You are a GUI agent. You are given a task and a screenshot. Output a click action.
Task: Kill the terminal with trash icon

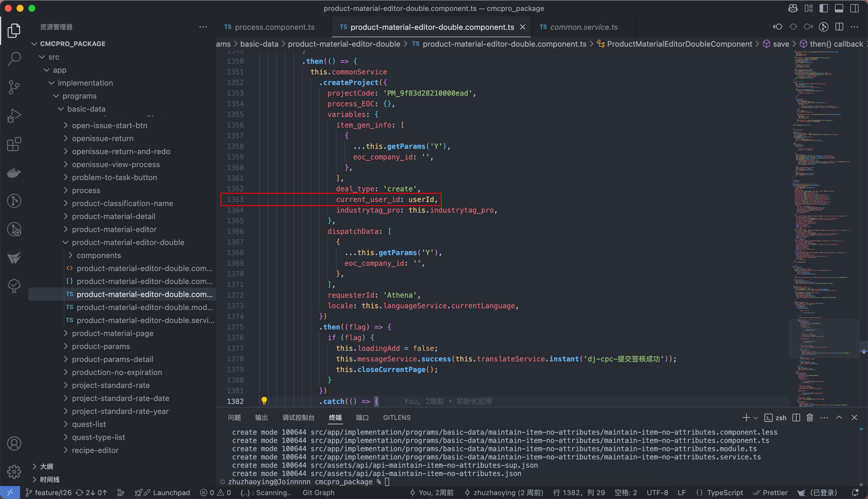[x=810, y=418]
